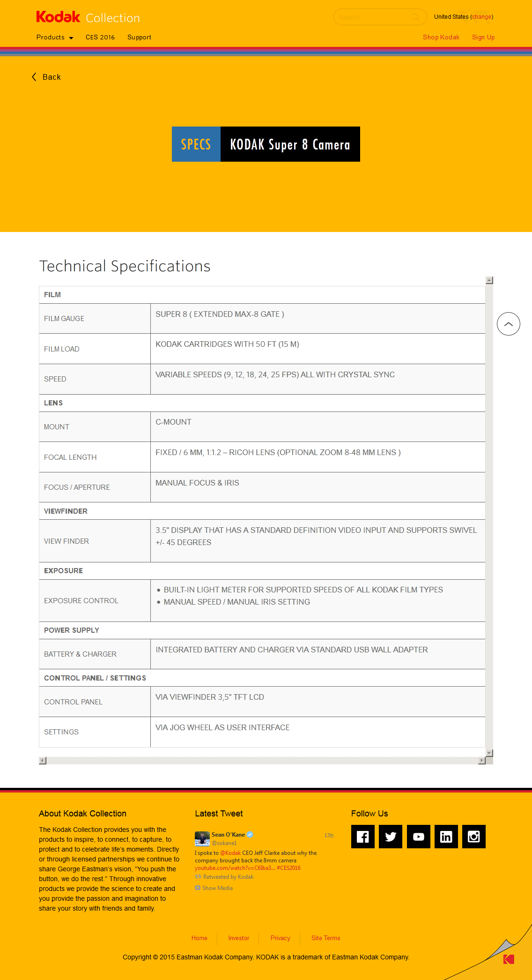532x980 pixels.
Task: Click the Kodak Collection logo
Action: point(88,17)
